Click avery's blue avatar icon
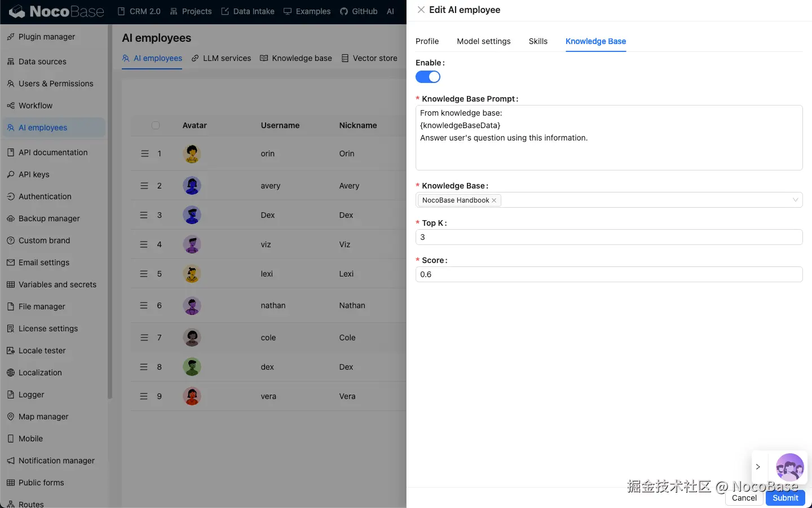This screenshot has height=508, width=812. pyautogui.click(x=192, y=186)
